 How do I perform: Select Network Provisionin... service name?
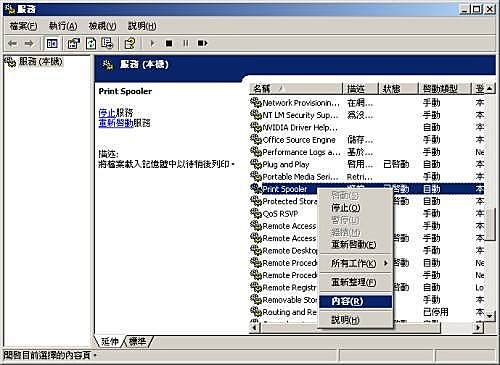point(301,103)
